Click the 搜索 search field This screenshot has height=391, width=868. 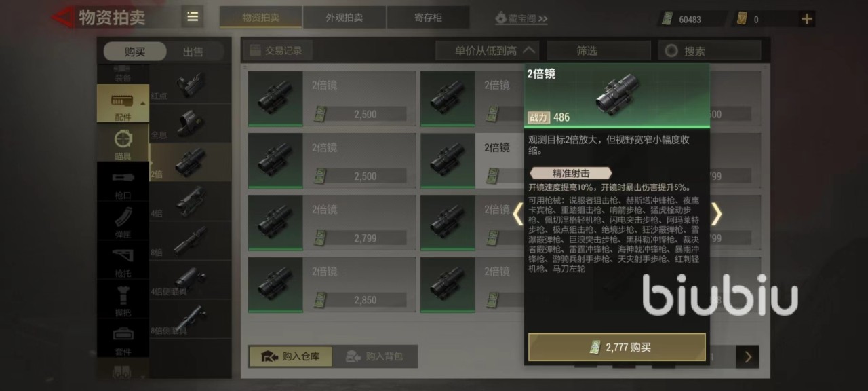[x=710, y=50]
